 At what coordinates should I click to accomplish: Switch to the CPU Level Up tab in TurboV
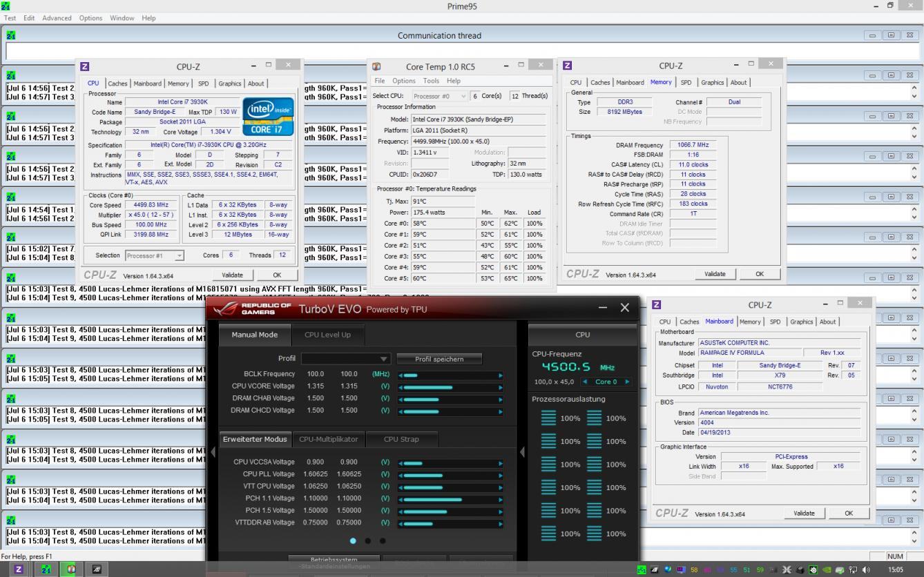point(327,335)
